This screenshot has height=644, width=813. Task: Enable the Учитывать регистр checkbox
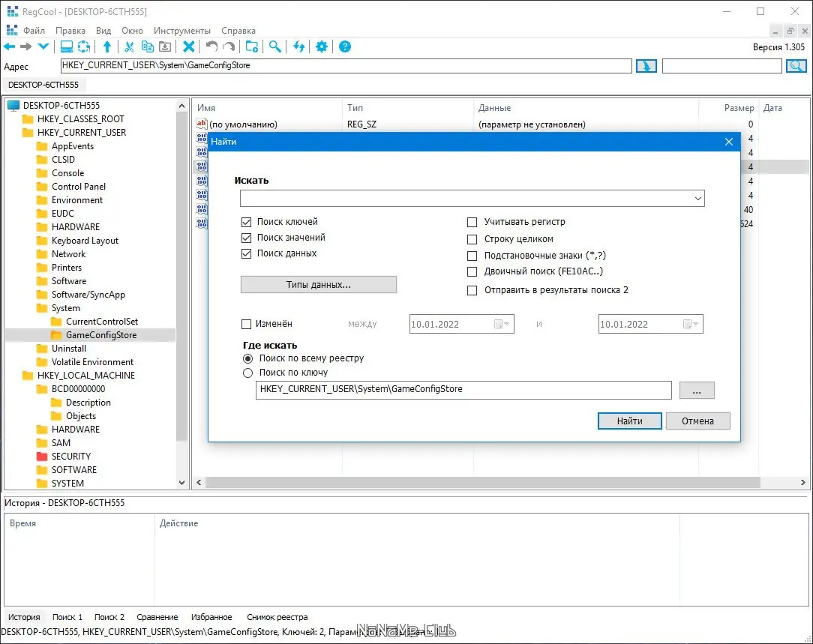(472, 222)
